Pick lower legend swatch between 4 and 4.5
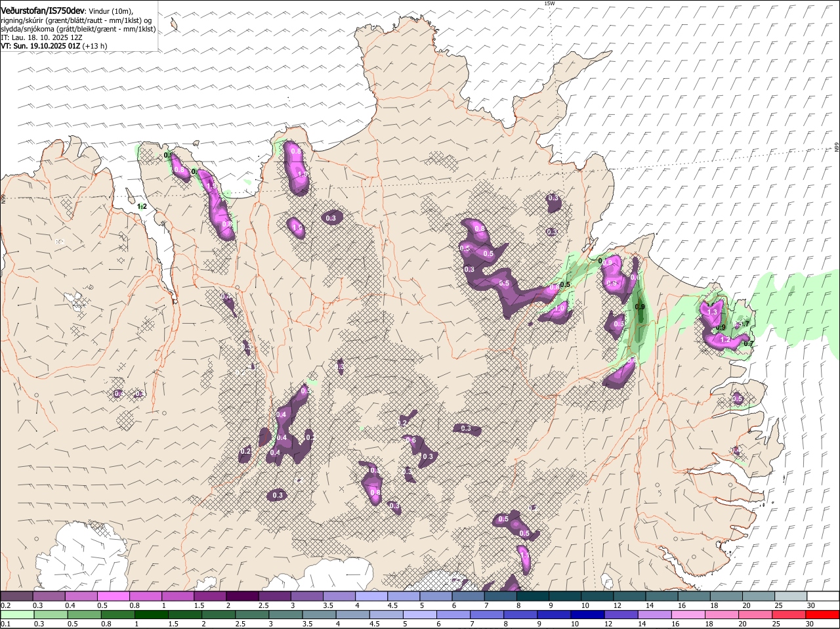The width and height of the screenshot is (840, 629). click(x=352, y=615)
